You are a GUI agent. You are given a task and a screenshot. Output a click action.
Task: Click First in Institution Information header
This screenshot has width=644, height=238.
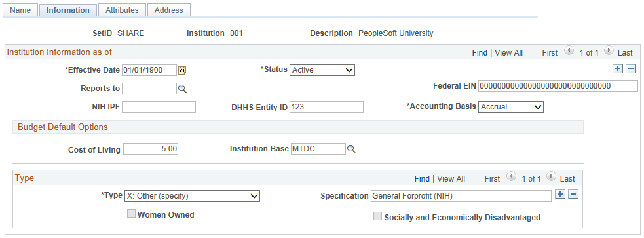point(550,52)
